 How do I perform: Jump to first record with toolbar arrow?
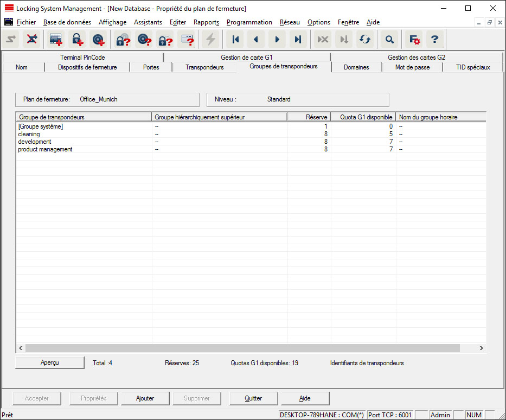coord(235,40)
